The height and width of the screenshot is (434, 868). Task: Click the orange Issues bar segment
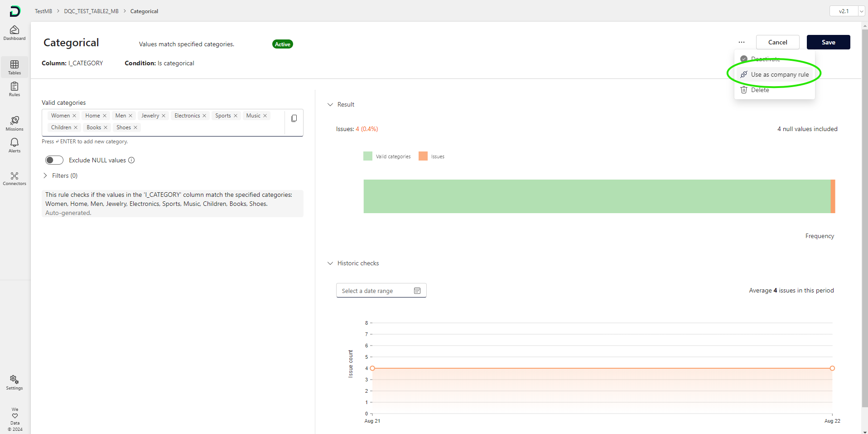[x=833, y=196]
